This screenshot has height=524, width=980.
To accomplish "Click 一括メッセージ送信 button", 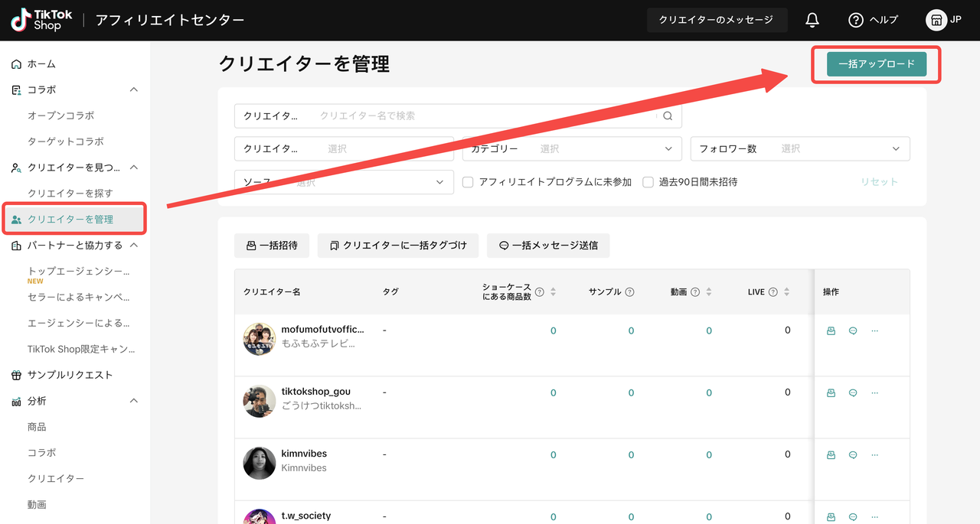I will [x=548, y=246].
